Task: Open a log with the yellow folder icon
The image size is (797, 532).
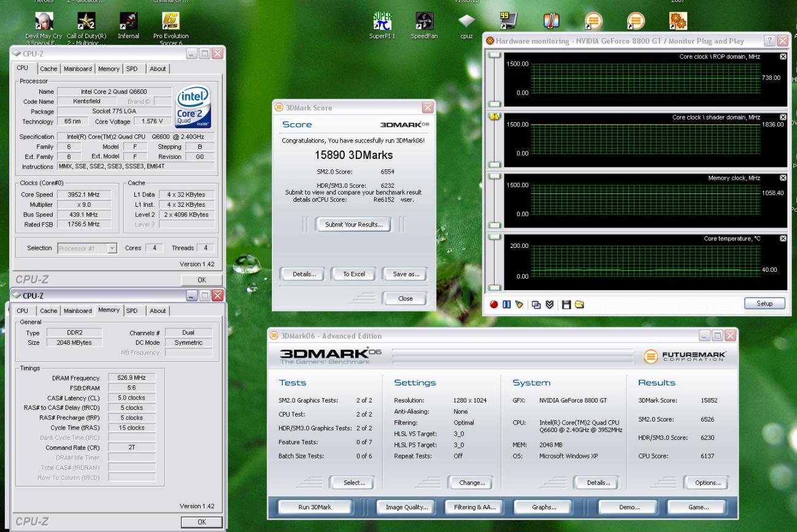Action: [579, 304]
